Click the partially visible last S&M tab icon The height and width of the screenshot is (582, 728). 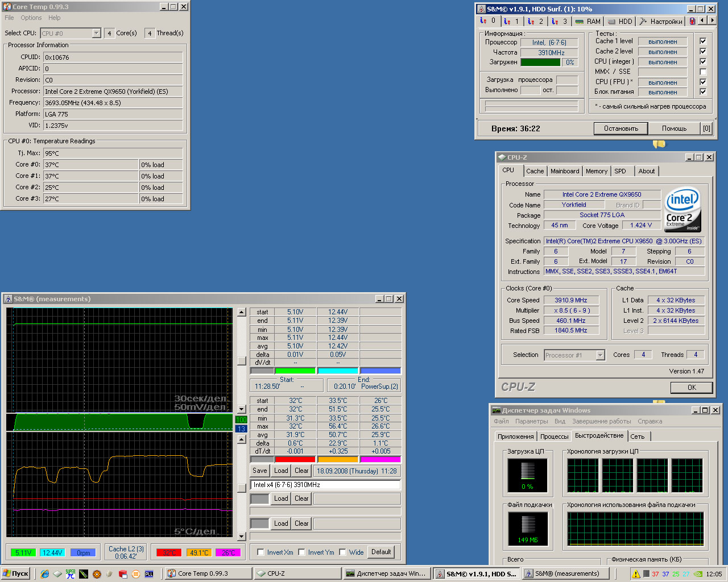(692, 21)
